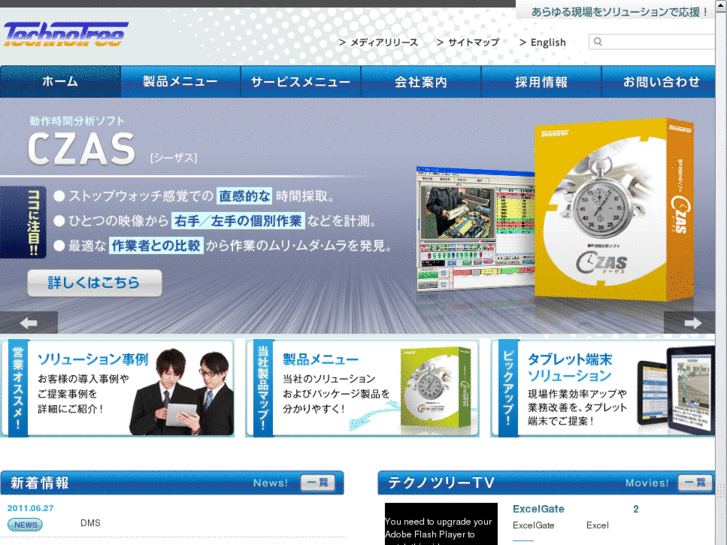Open the 製品メニュー banner card
Viewport: 727px width, 545px height.
click(362, 388)
